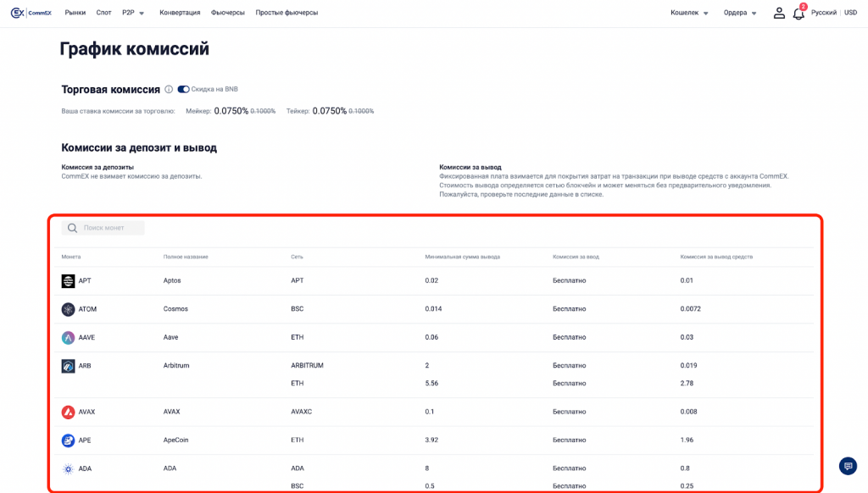Select the 0.0072 withdrawal fee value
The width and height of the screenshot is (868, 493).
690,308
